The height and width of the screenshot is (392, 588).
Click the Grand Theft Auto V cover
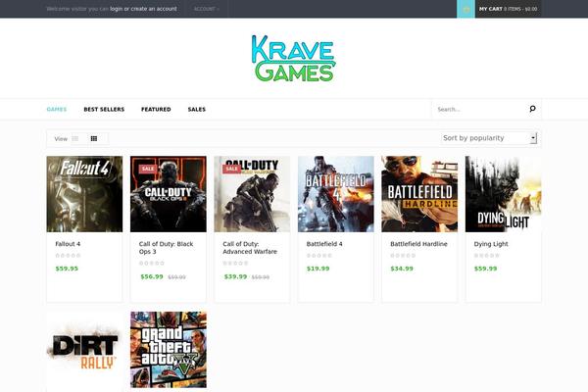click(169, 350)
